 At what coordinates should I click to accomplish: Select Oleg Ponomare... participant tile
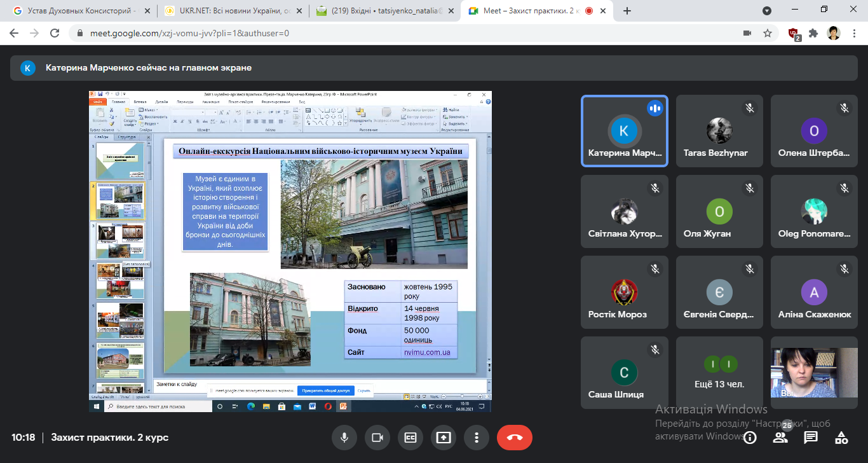(814, 212)
